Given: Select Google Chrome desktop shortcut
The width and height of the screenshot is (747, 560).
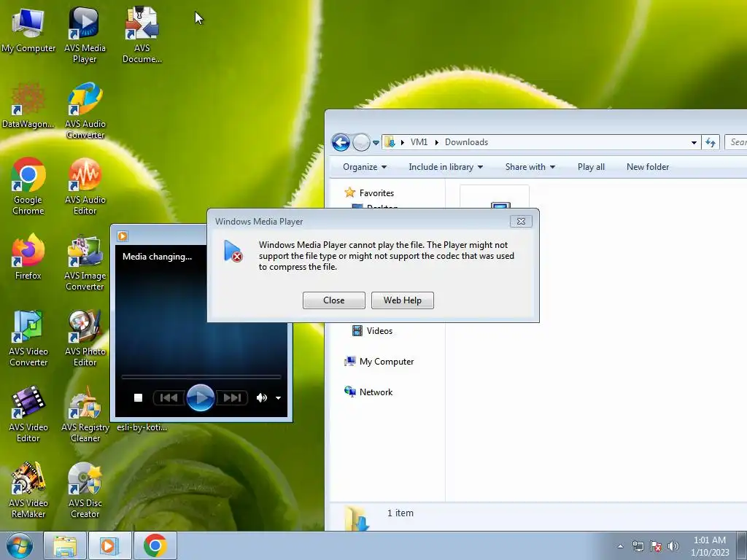Looking at the screenshot, I should coord(28,186).
